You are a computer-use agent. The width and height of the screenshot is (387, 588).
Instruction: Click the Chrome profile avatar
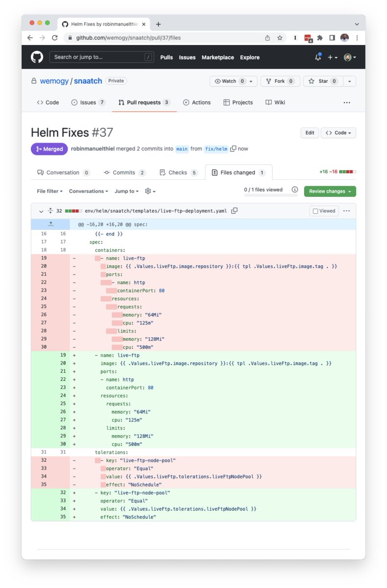(345, 38)
